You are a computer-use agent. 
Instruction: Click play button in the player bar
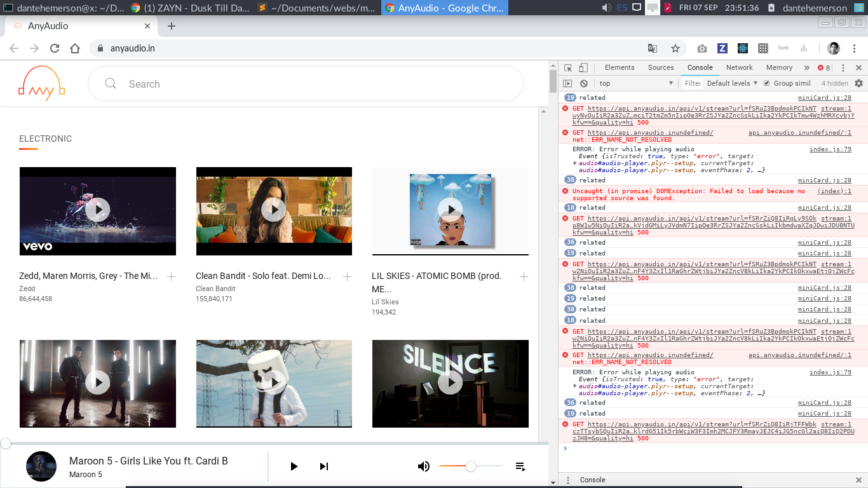click(294, 466)
